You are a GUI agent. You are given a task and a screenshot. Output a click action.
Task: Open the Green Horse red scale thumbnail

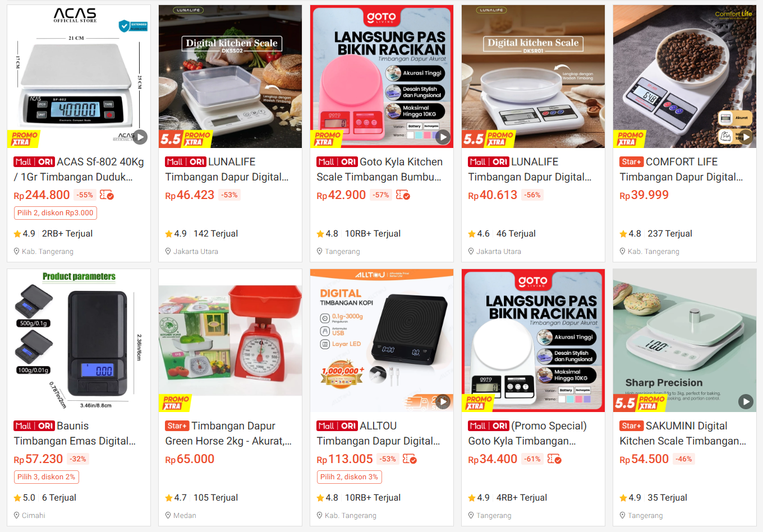(x=230, y=341)
